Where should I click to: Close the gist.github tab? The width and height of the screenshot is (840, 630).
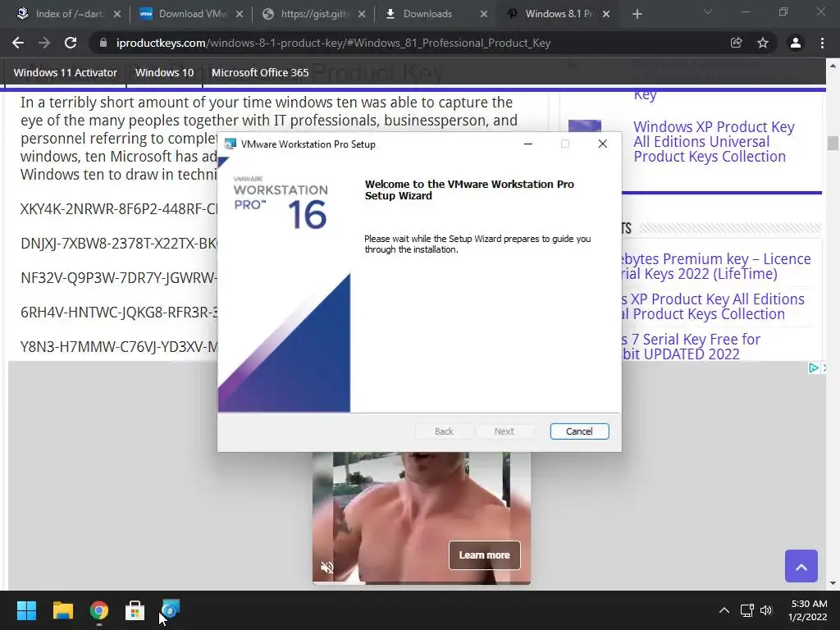(362, 14)
